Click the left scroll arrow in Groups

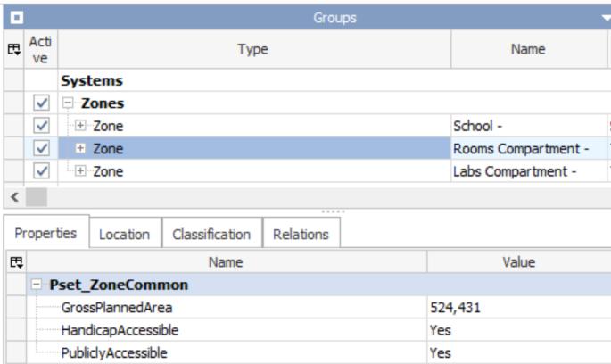click(x=8, y=194)
